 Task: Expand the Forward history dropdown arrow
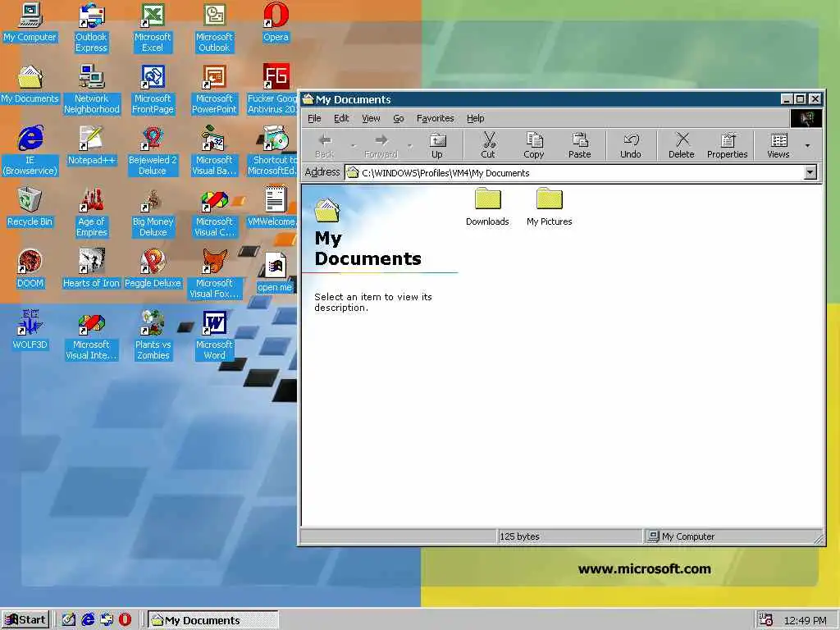[410, 146]
